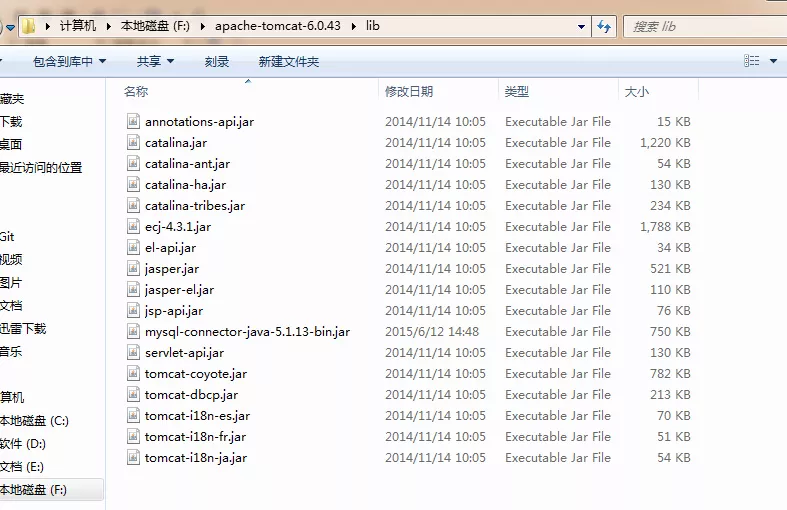This screenshot has height=510, width=787.
Task: Open the view options dropdown arrow
Action: pos(771,61)
